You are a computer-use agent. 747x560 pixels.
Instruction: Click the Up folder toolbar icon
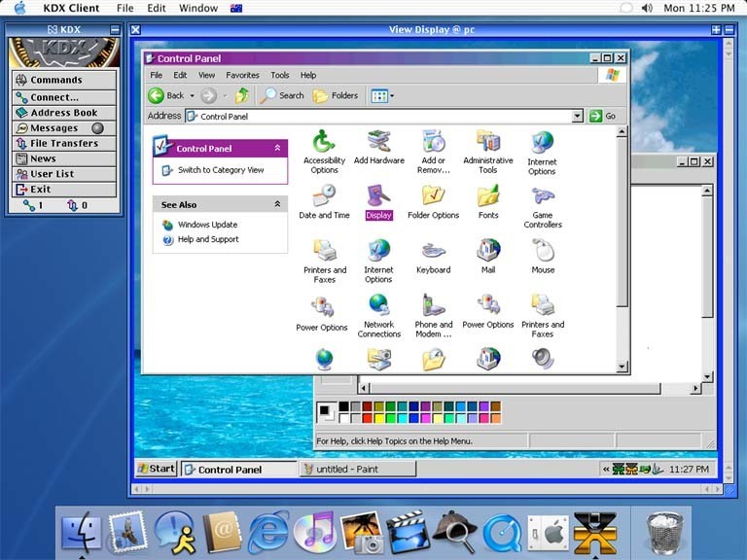[241, 95]
